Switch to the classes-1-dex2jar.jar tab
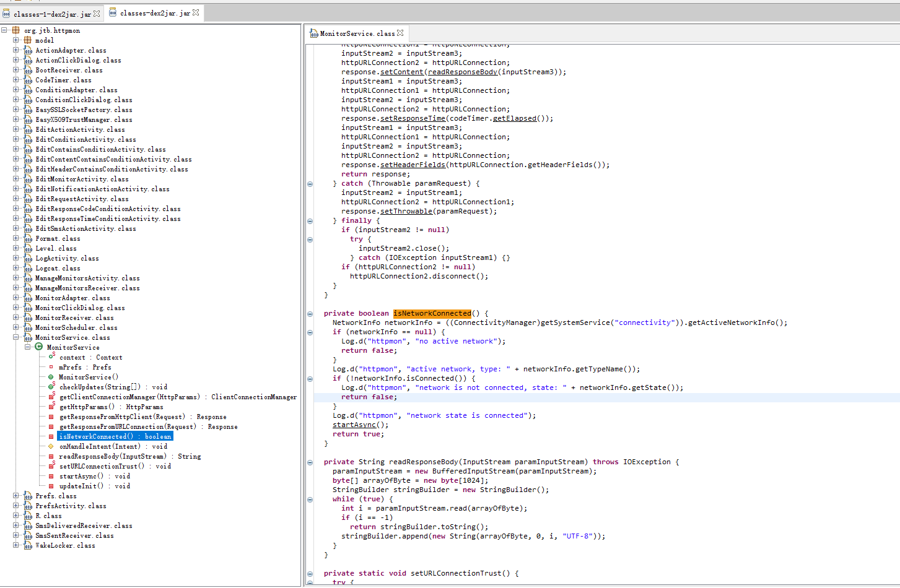 [x=52, y=13]
